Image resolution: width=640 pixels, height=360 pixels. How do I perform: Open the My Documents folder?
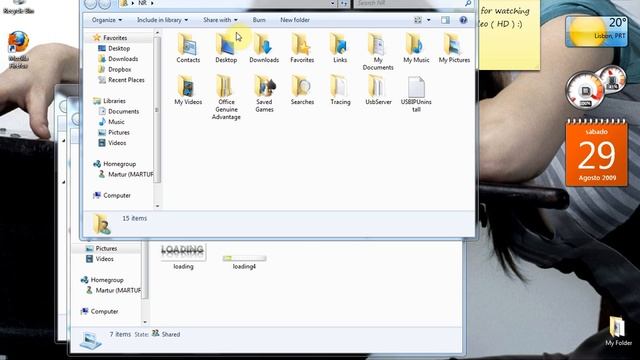(378, 52)
